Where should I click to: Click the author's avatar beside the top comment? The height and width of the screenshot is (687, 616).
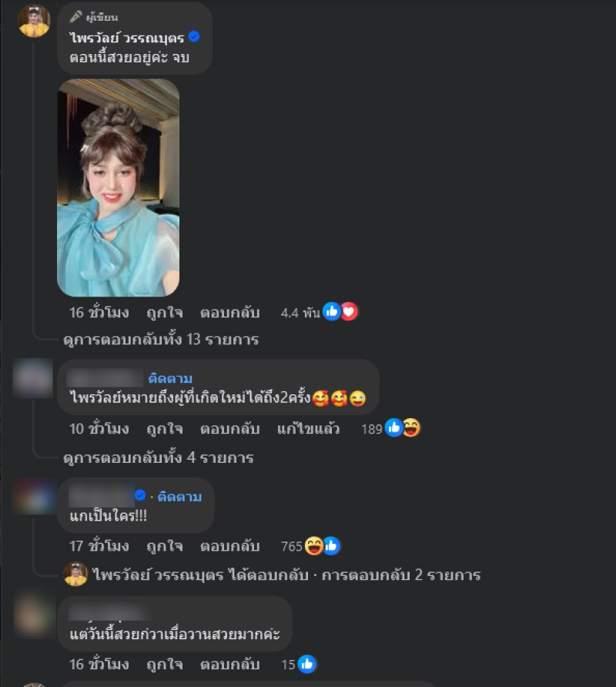pyautogui.click(x=34, y=21)
